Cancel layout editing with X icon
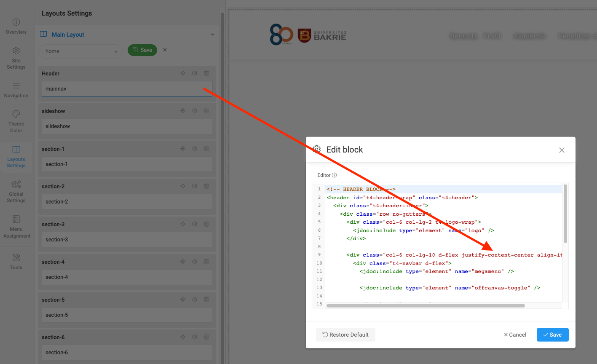This screenshot has width=597, height=364. (165, 50)
